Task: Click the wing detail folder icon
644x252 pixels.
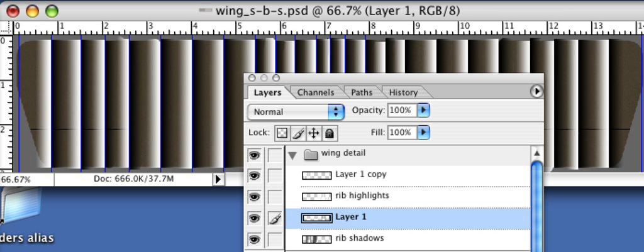Action: [311, 155]
